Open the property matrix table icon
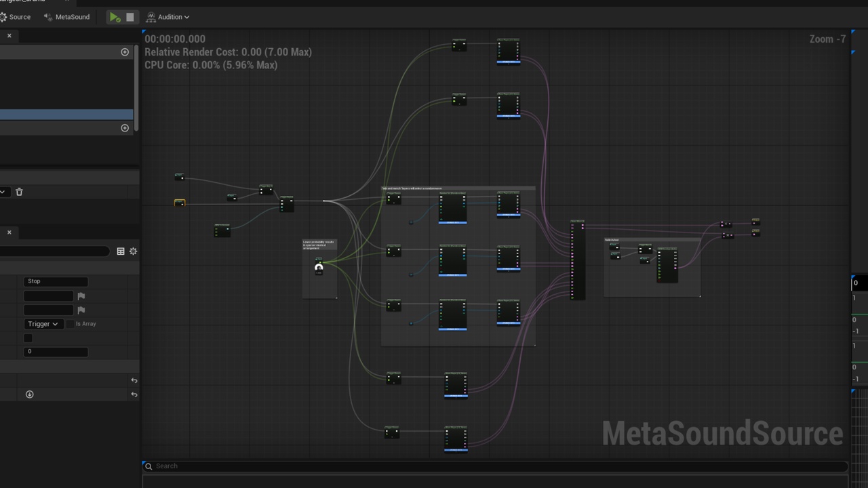Image resolution: width=868 pixels, height=488 pixels. pos(121,251)
